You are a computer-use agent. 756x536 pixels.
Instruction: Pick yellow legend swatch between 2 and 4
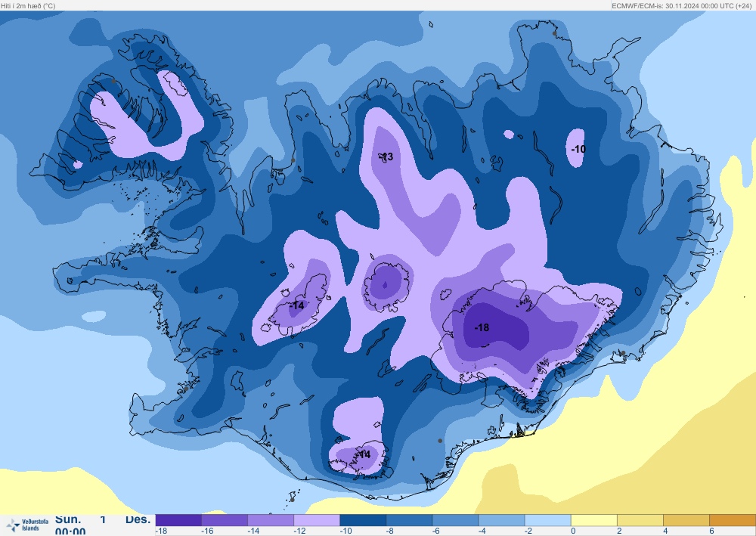pyautogui.click(x=640, y=520)
